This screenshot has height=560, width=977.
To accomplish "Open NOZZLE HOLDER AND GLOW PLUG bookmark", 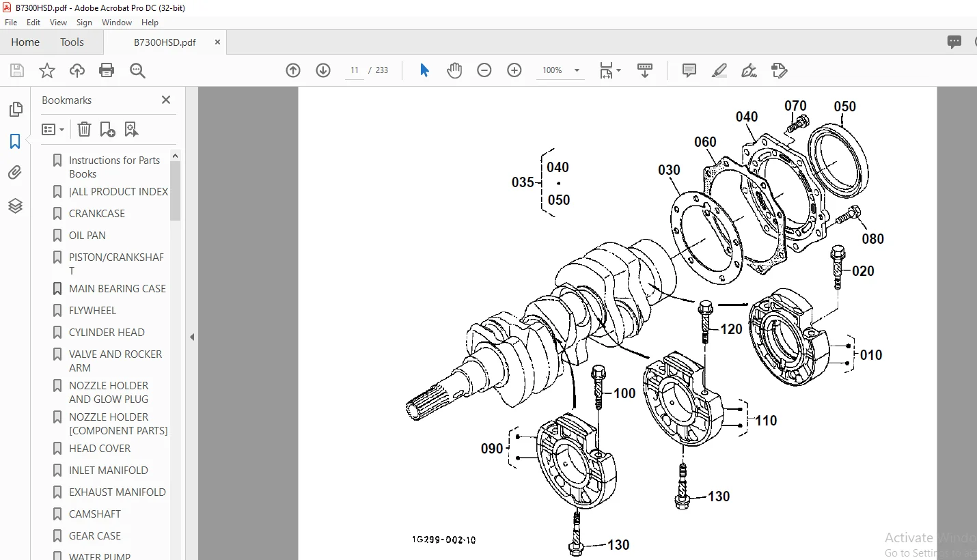I will point(109,392).
